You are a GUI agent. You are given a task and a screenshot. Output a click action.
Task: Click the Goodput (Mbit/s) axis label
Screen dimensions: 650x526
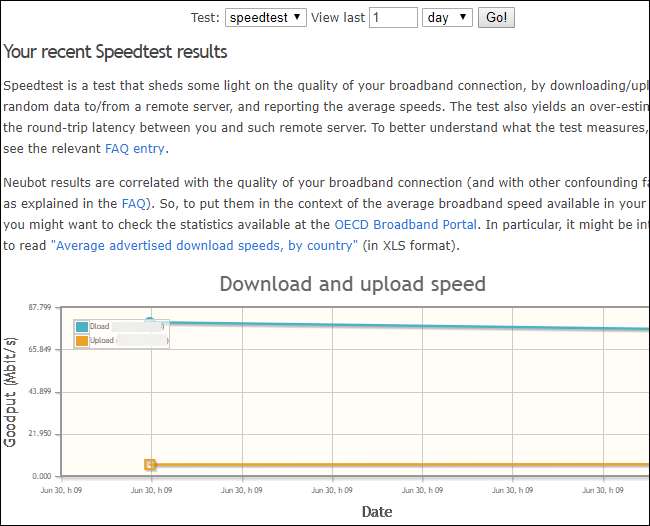click(x=11, y=390)
